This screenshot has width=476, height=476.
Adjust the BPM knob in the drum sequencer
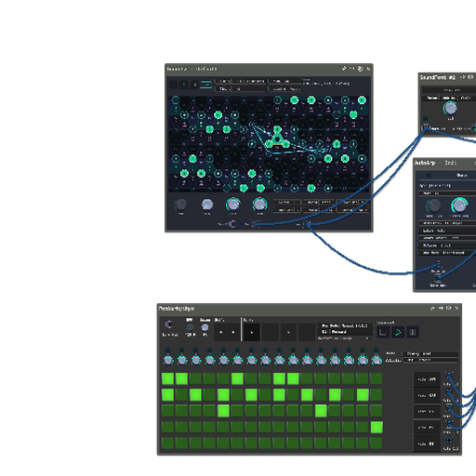pyautogui.click(x=190, y=327)
